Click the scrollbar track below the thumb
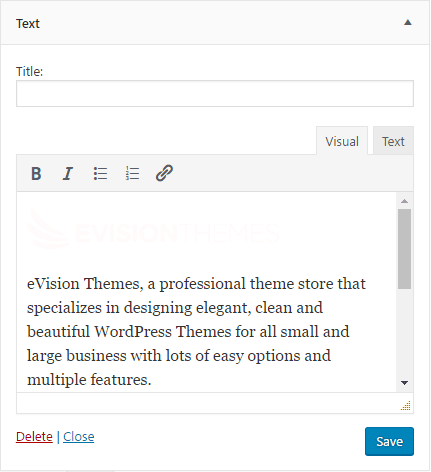The height and width of the screenshot is (472, 431). (x=404, y=333)
